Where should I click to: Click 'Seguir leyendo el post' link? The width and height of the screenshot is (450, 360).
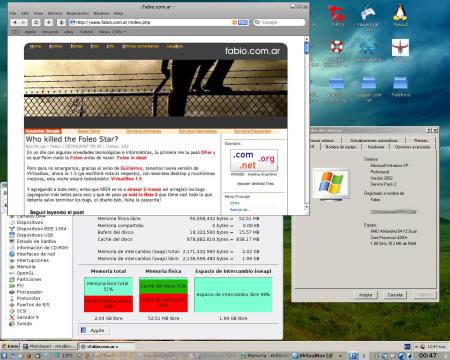(x=57, y=212)
